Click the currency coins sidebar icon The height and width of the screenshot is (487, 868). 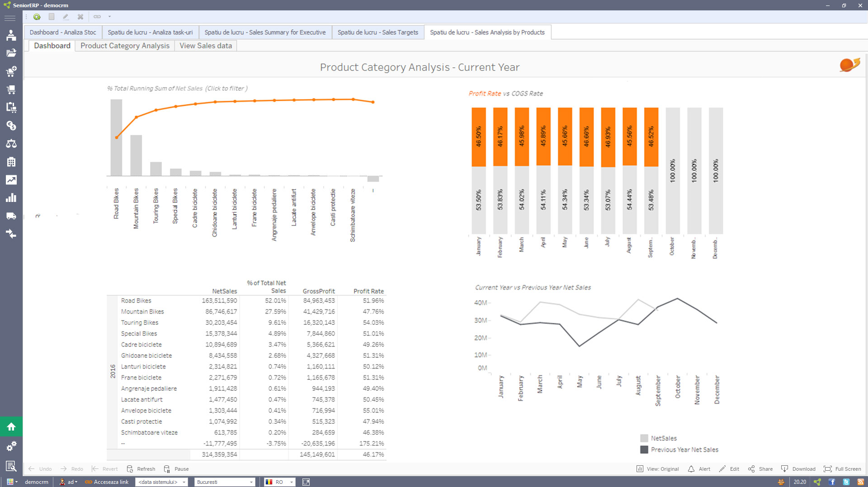(x=11, y=126)
